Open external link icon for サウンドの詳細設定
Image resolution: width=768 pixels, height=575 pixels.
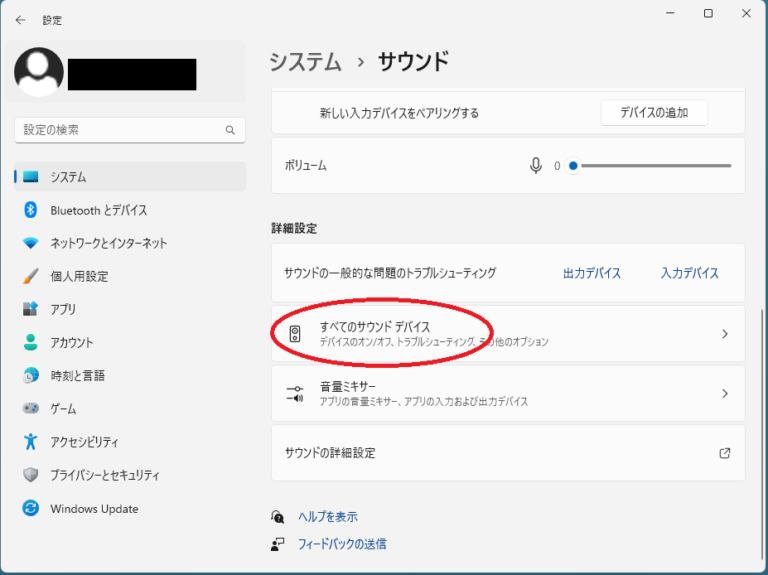click(725, 453)
